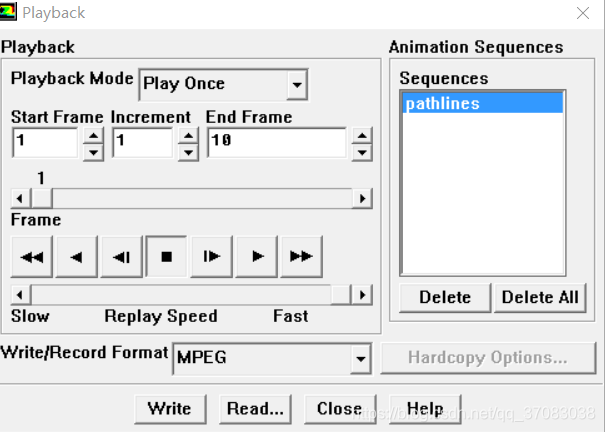Click the Write button
The image size is (605, 432).
170,409
